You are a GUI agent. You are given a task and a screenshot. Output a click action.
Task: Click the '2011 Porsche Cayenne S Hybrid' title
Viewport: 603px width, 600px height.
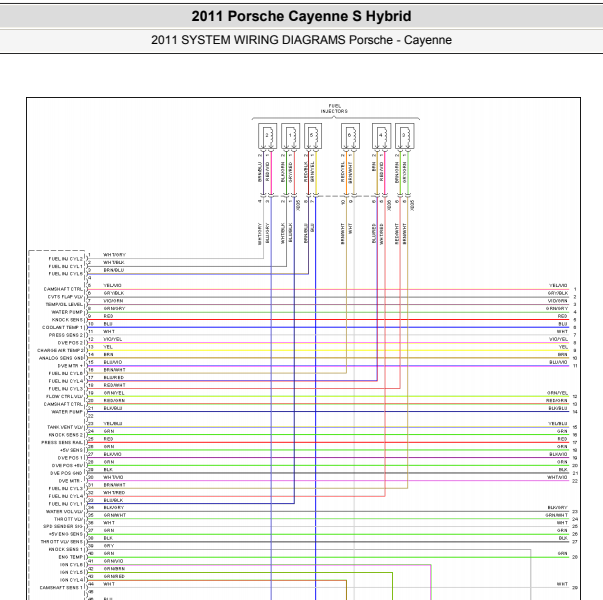pyautogui.click(x=302, y=16)
